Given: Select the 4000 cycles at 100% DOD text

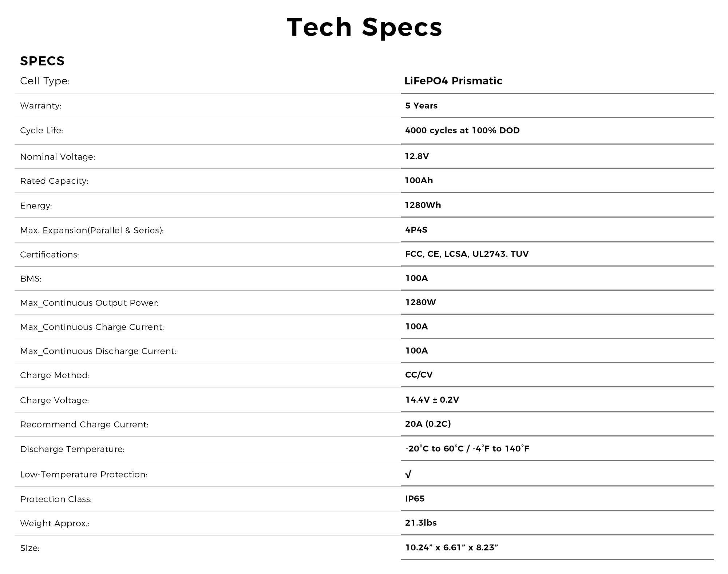Looking at the screenshot, I should pyautogui.click(x=462, y=131).
